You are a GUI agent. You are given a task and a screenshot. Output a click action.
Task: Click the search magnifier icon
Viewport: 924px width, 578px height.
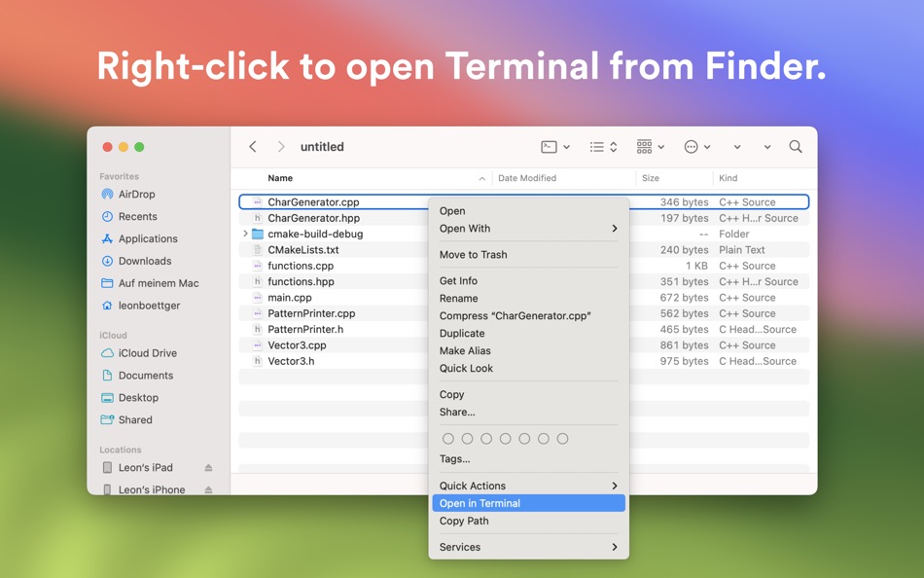tap(796, 146)
